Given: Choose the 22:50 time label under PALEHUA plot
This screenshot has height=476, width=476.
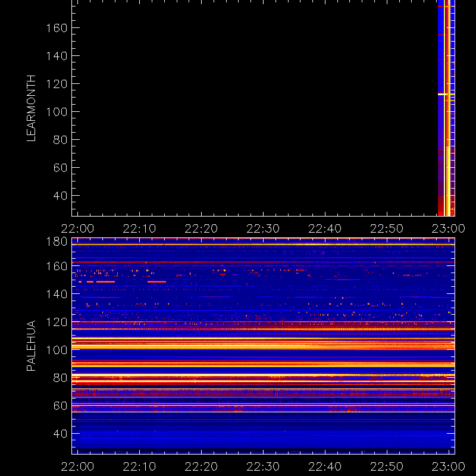Looking at the screenshot, I should 387,466.
